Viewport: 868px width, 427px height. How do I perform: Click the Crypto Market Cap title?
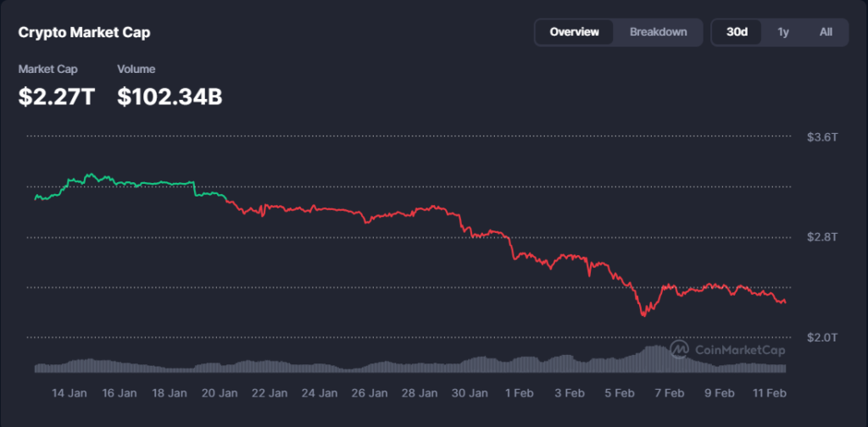click(x=85, y=32)
